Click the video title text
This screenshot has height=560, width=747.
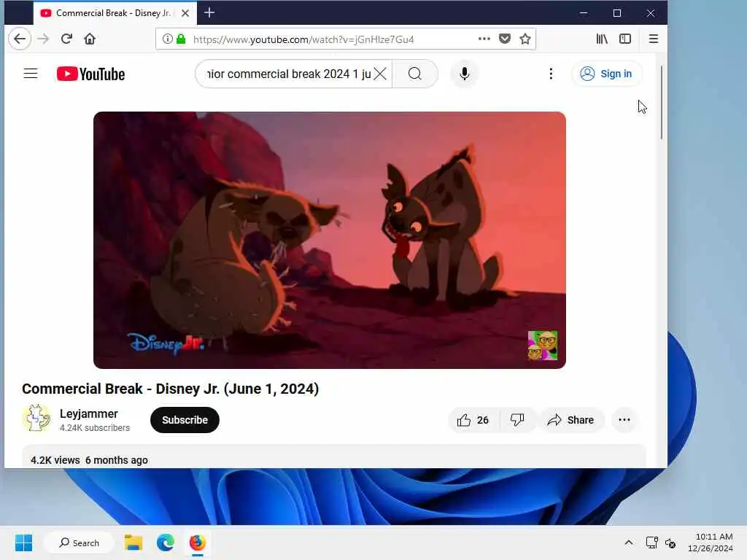point(170,389)
